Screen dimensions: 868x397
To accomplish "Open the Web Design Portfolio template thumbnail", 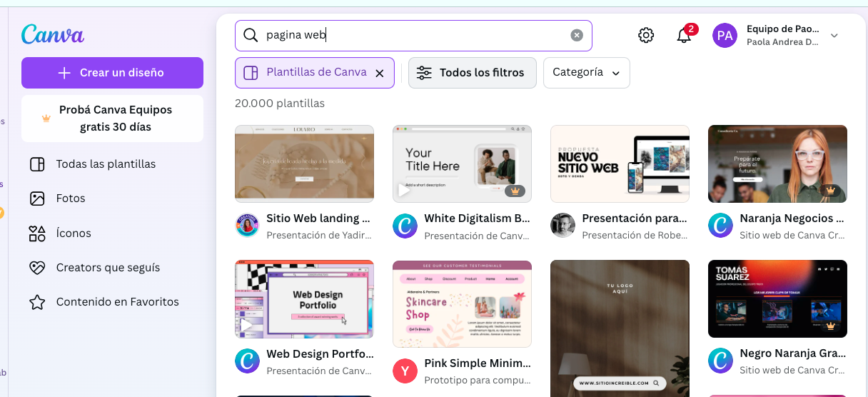I will (x=304, y=299).
